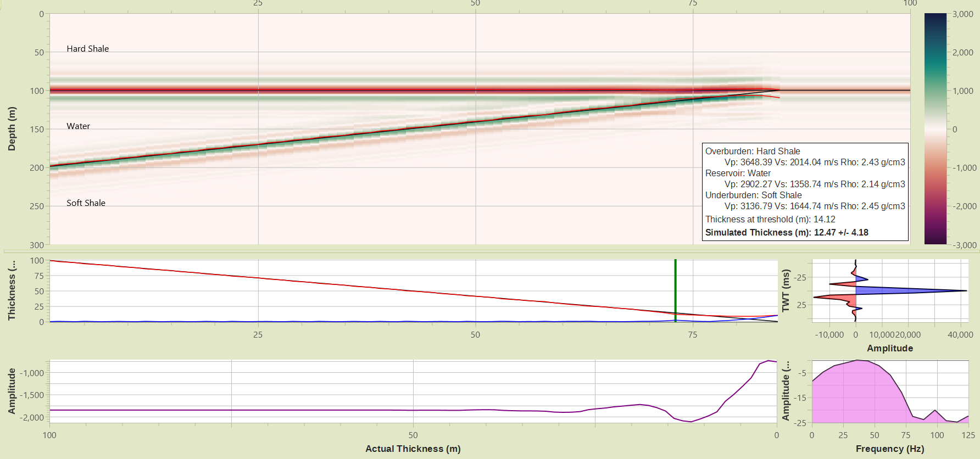The image size is (980, 459).
Task: Click the Frequency (Hz) axis label
Action: point(890,449)
